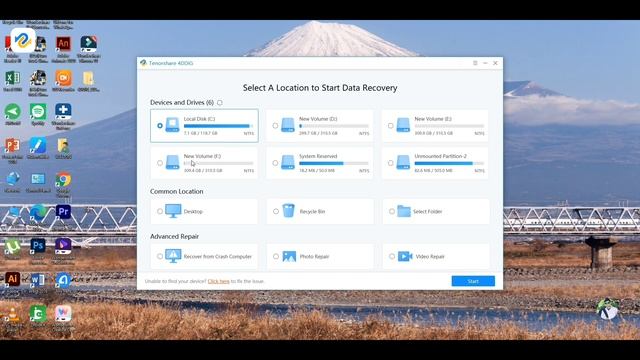The width and height of the screenshot is (640, 360).
Task: Select the Local Disk (C:) radio button
Action: point(160,126)
